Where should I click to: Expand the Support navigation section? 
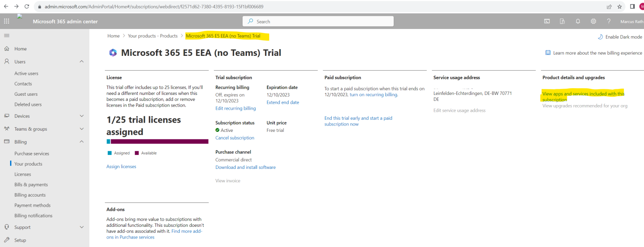[x=82, y=227]
